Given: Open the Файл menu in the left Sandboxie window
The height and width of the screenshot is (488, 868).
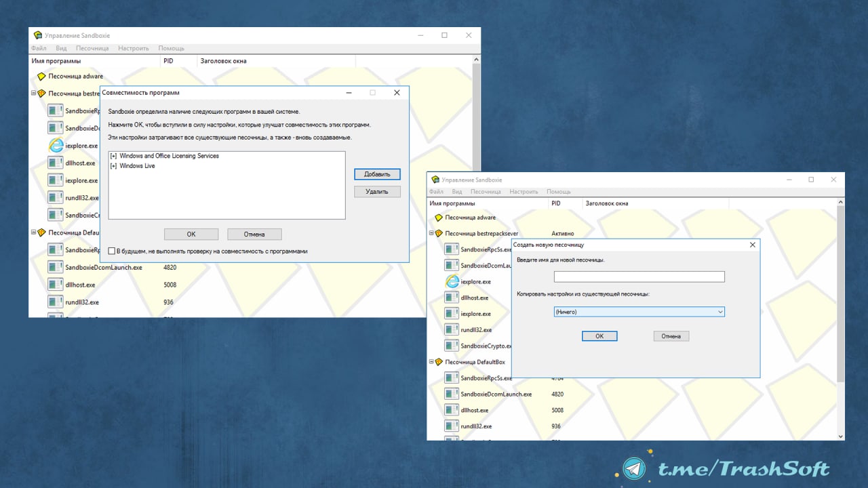Looking at the screenshot, I should (x=39, y=49).
